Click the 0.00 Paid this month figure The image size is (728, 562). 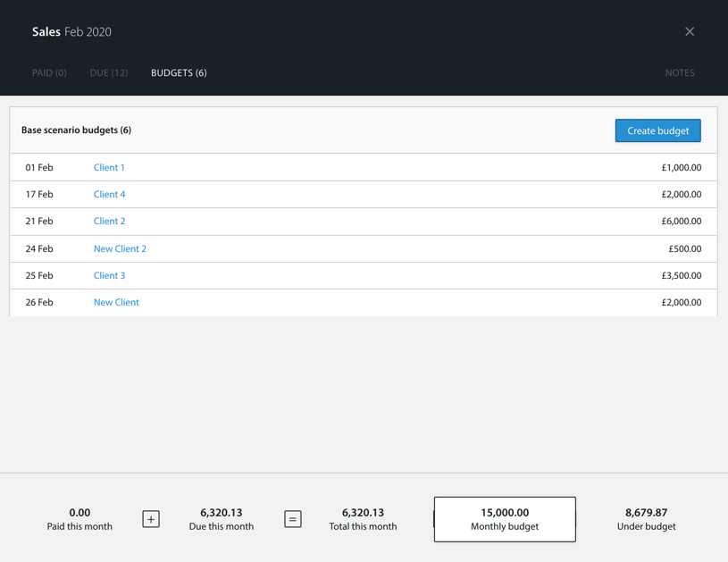79,512
